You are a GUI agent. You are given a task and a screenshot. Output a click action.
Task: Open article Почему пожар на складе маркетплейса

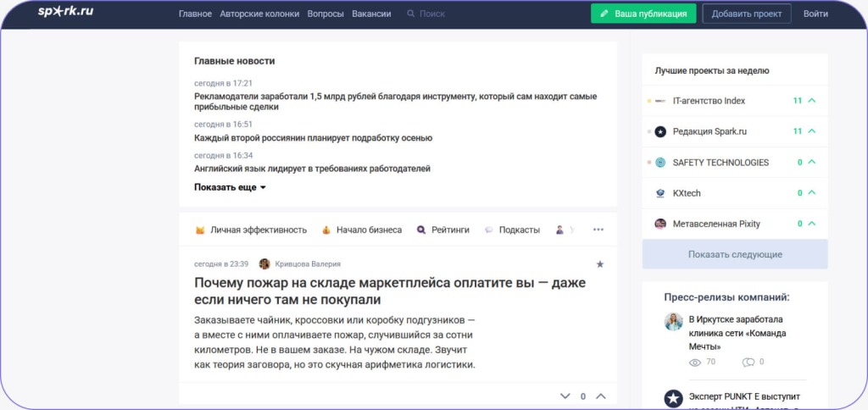coord(390,291)
